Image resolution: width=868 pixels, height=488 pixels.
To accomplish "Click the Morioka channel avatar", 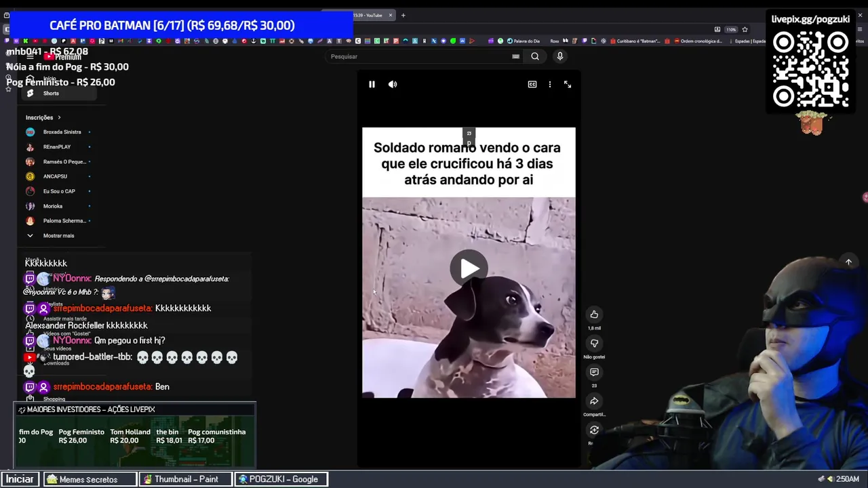I will click(30, 206).
